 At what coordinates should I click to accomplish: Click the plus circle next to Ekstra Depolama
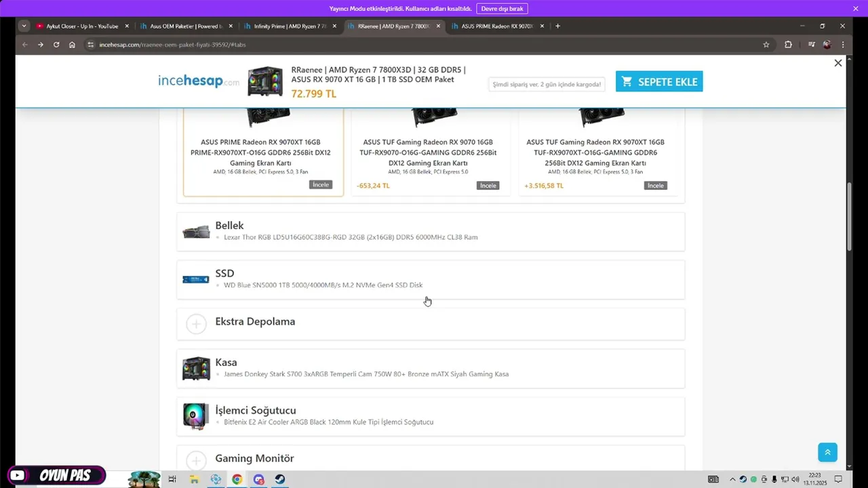click(196, 325)
